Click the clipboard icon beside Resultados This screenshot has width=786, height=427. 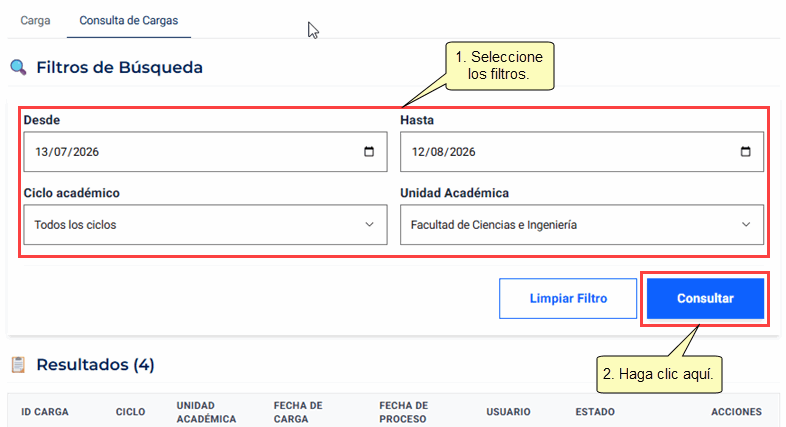[x=18, y=364]
